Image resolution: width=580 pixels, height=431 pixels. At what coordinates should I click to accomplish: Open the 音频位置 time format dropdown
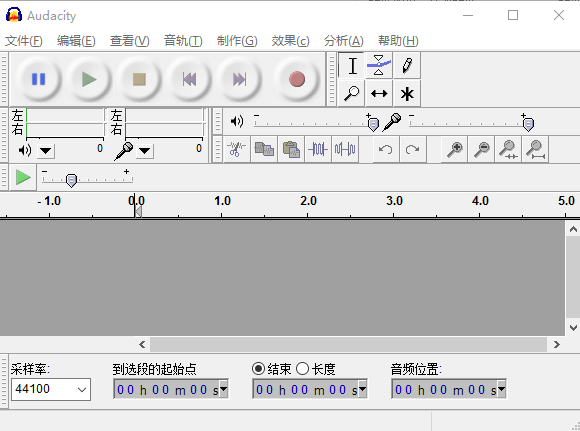pyautogui.click(x=501, y=389)
